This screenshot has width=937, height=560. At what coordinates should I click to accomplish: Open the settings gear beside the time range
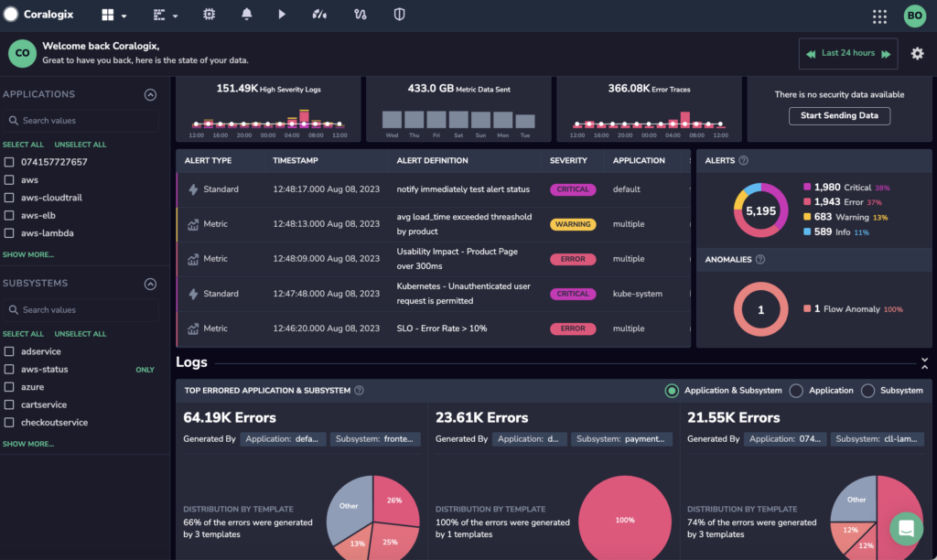[917, 54]
